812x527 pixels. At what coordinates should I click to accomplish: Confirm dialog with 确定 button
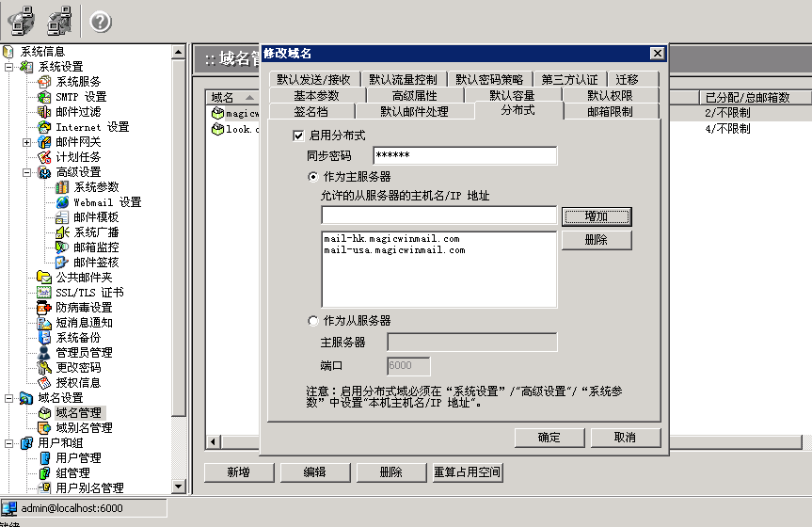pyautogui.click(x=549, y=438)
